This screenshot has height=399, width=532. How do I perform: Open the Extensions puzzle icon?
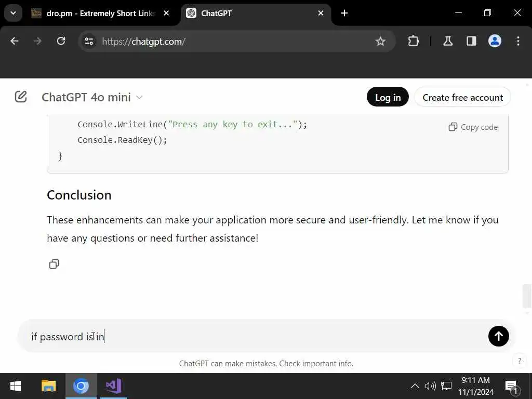(x=413, y=42)
